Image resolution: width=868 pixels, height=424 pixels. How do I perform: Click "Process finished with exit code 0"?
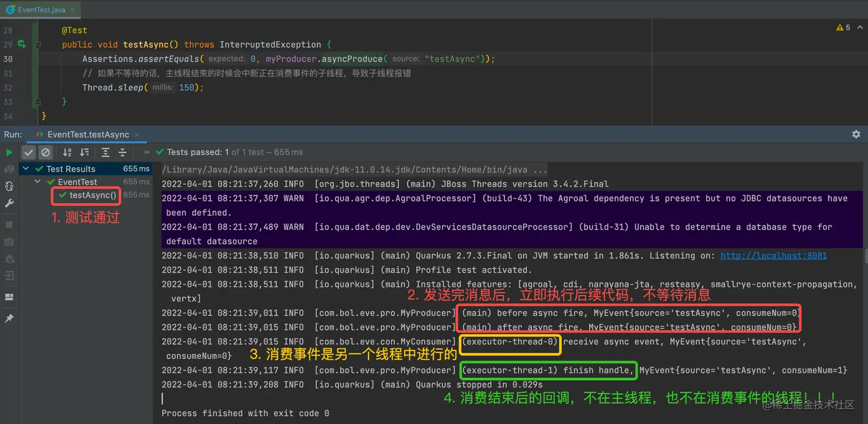[x=245, y=413]
